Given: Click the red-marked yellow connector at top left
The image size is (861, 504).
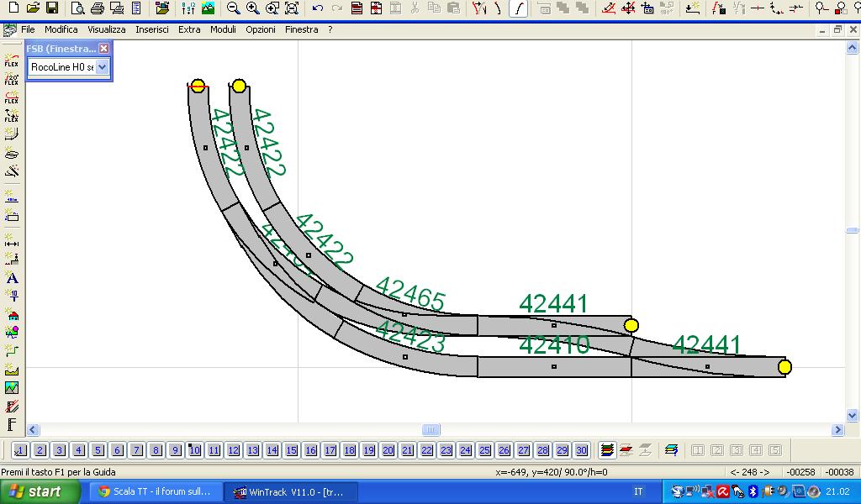Looking at the screenshot, I should [x=198, y=87].
